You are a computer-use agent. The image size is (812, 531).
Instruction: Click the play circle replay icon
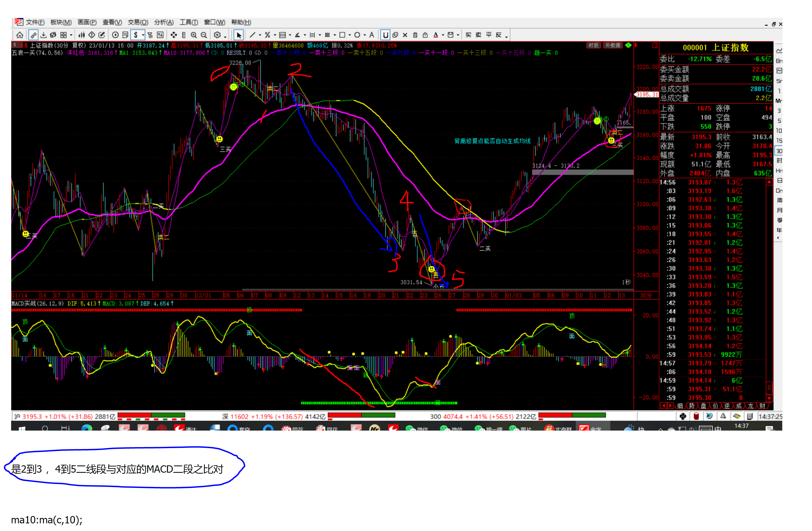[x=115, y=35]
